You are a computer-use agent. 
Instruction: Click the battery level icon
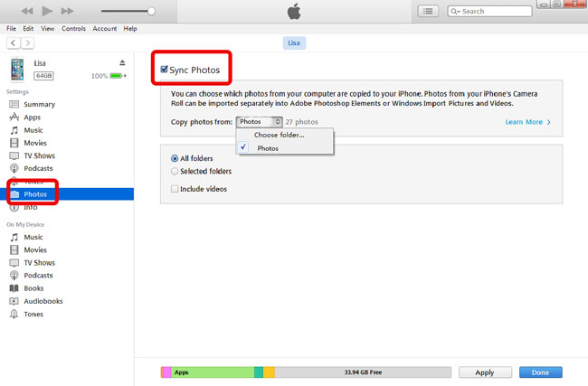tap(116, 76)
